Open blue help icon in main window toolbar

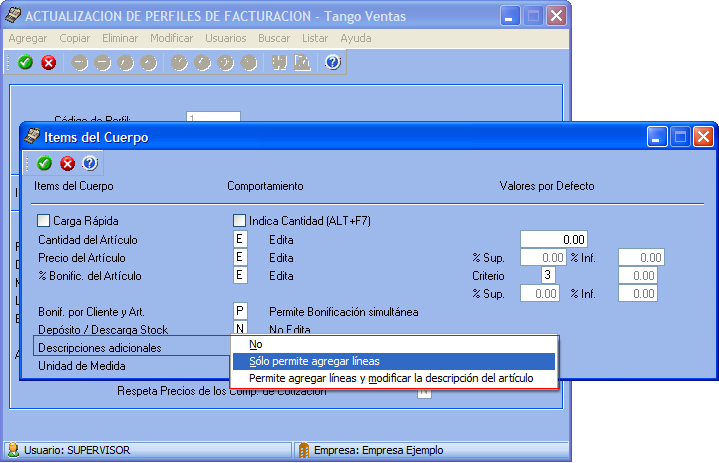tap(333, 62)
